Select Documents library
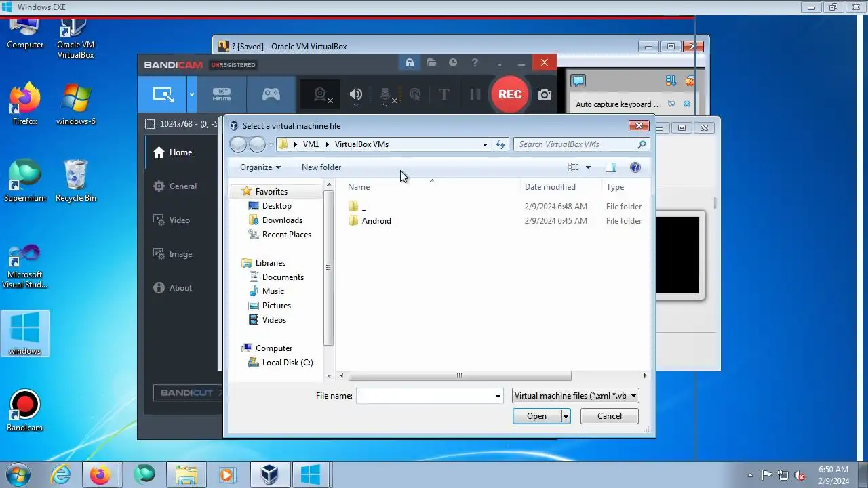Image resolution: width=868 pixels, height=488 pixels. (283, 277)
